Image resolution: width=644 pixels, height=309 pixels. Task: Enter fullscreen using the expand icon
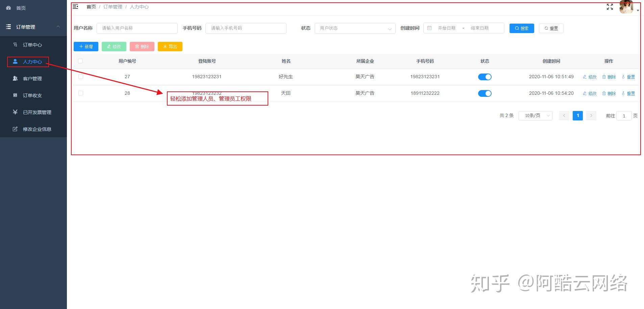click(610, 6)
